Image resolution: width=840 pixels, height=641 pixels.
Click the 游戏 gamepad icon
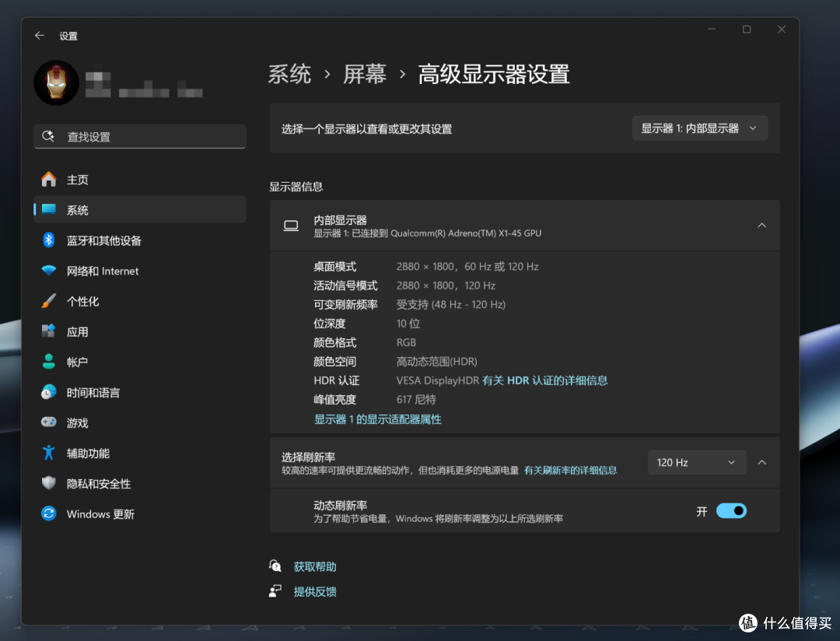(x=49, y=422)
